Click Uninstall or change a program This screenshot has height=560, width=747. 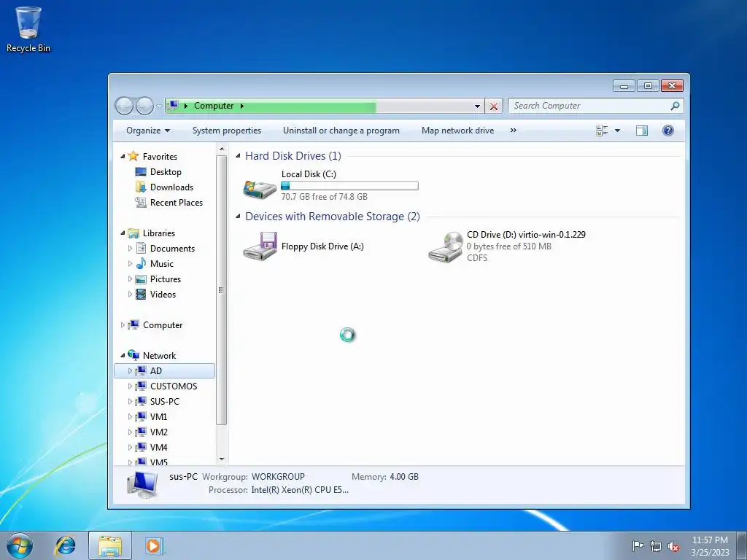(x=341, y=131)
